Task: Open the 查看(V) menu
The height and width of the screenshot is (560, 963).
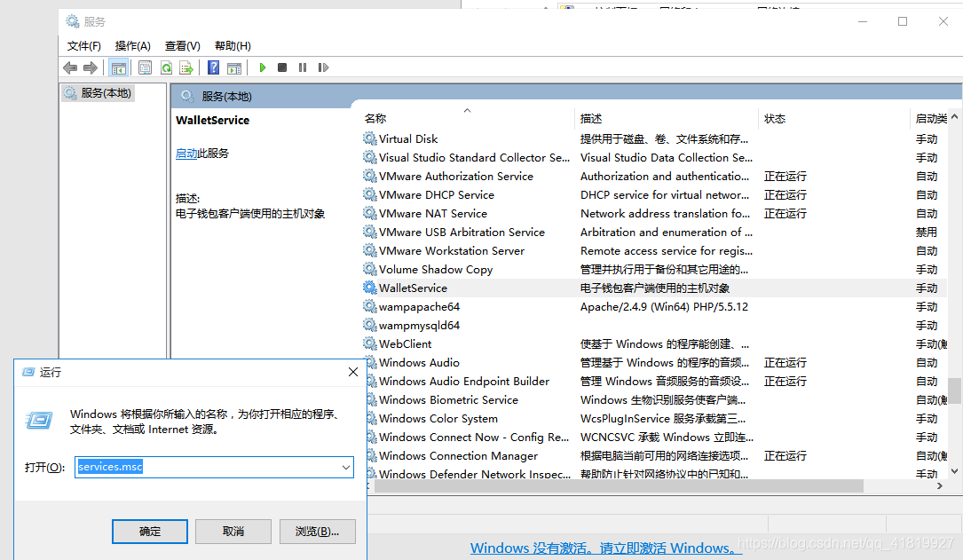Action: (x=183, y=46)
